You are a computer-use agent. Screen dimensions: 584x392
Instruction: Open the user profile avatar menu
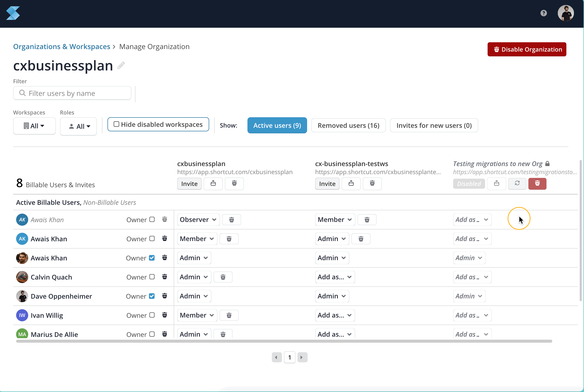[x=565, y=13]
